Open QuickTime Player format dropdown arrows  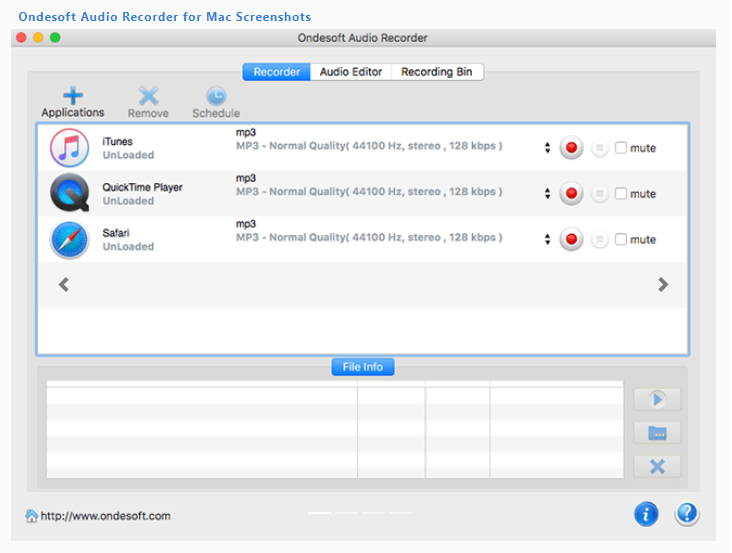click(x=547, y=193)
